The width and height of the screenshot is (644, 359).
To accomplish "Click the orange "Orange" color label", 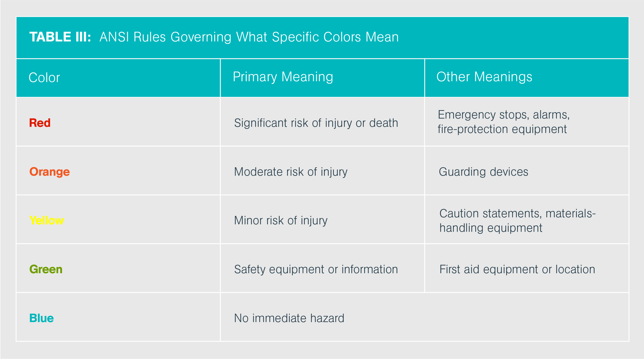I will click(x=49, y=172).
